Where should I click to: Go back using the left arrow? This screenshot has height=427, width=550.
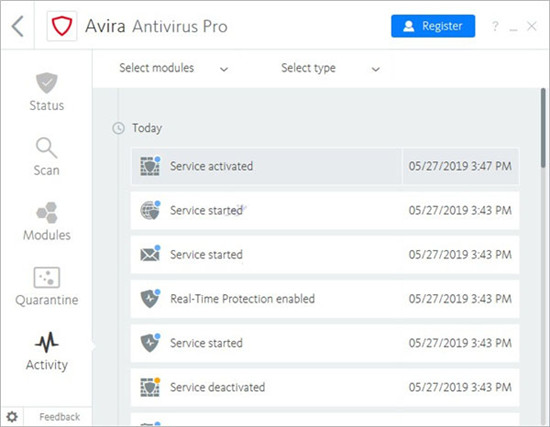(18, 26)
